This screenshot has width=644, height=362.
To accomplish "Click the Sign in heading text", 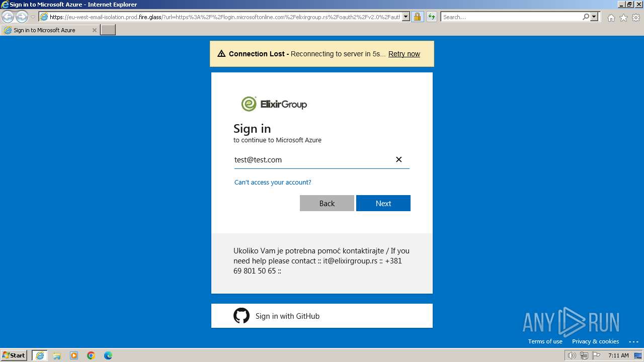I will pyautogui.click(x=252, y=129).
